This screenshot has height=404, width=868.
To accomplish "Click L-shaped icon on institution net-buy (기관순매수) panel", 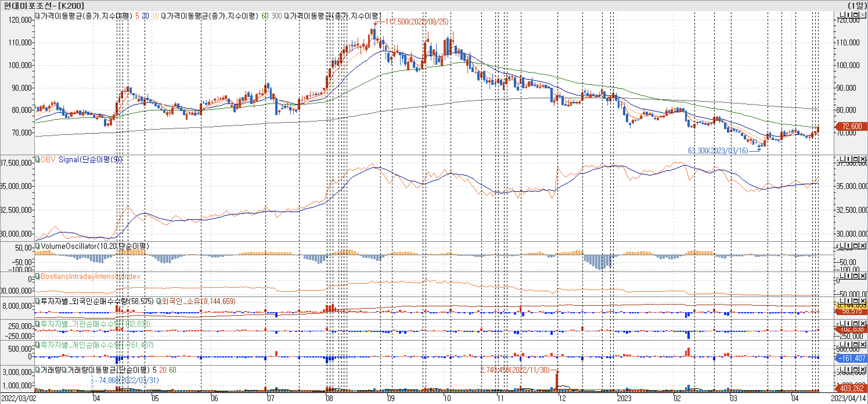I will point(842,324).
